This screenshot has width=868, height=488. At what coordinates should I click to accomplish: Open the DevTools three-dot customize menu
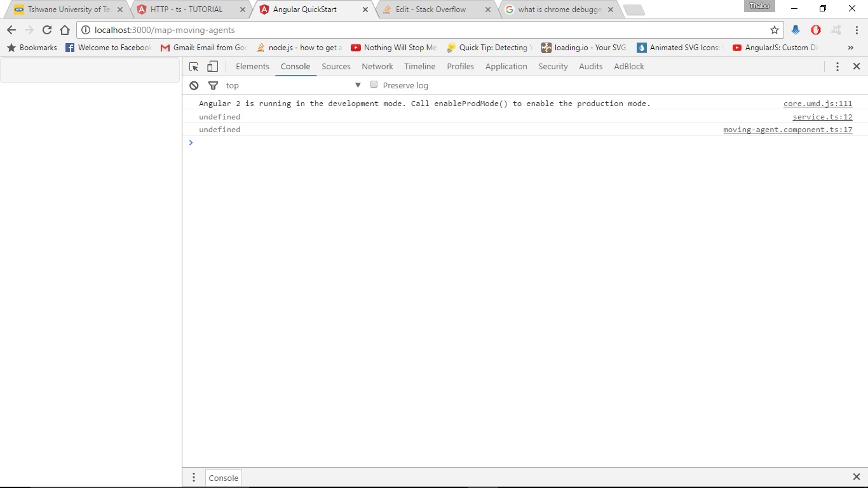tap(837, 67)
